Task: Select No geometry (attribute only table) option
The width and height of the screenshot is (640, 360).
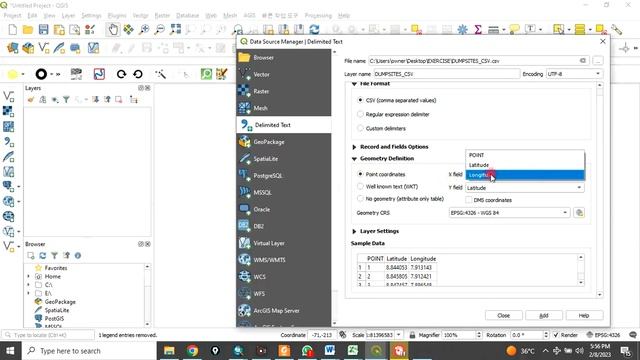Action: tap(360, 199)
